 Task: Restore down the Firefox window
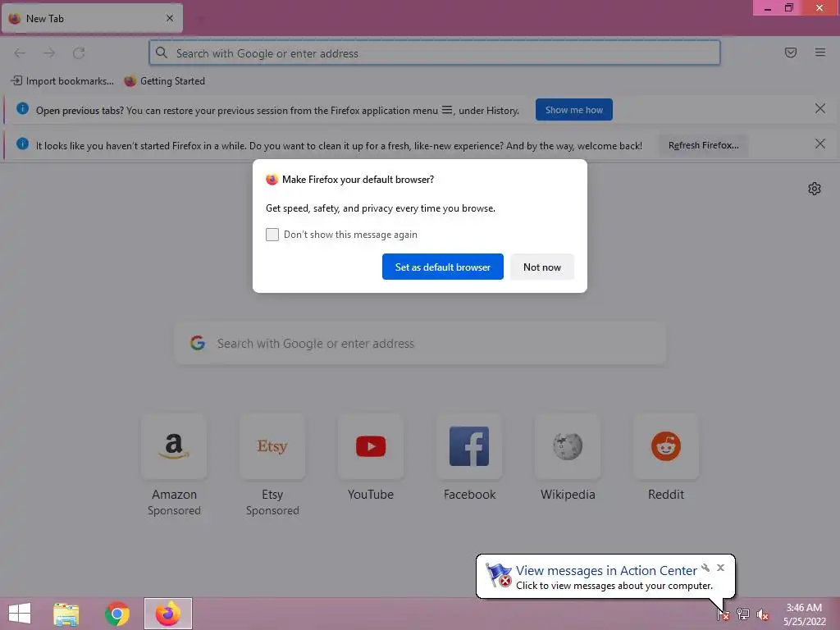pos(789,8)
